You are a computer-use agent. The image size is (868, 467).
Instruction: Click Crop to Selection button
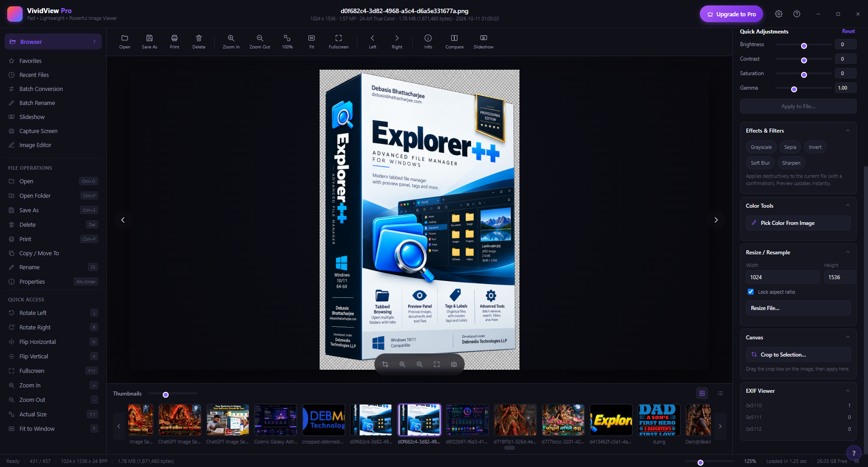point(798,355)
